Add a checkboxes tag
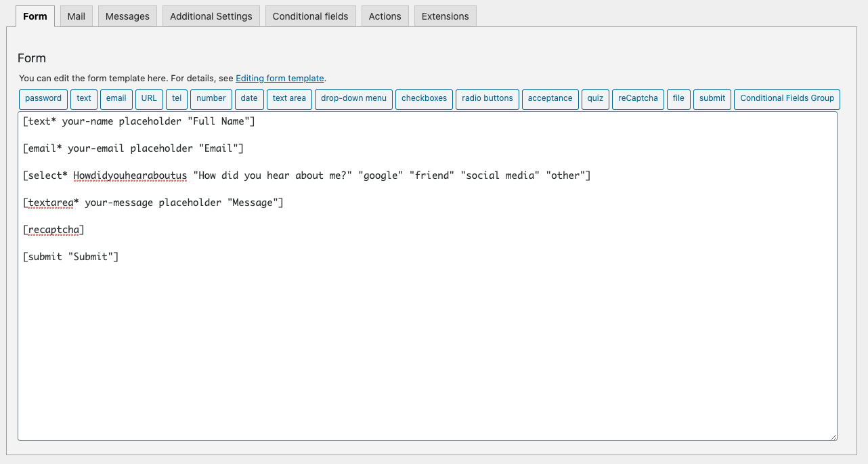 424,99
